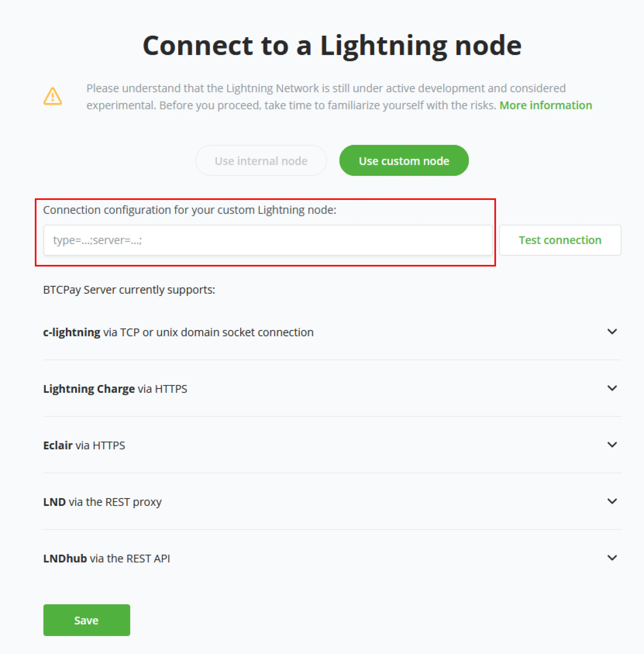This screenshot has width=644, height=654.
Task: Click the BTCPay Server currently supports text
Action: pyautogui.click(x=129, y=290)
